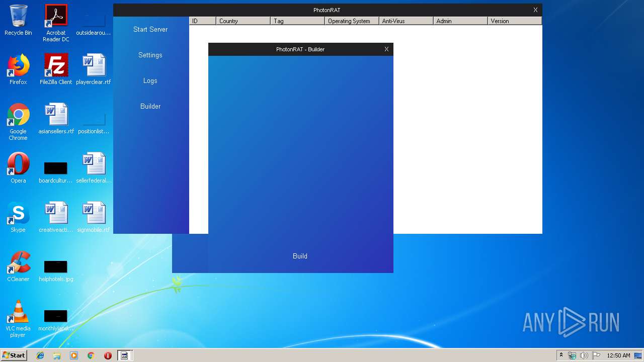Open network icon in system tray
644x362 pixels.
pos(572,355)
